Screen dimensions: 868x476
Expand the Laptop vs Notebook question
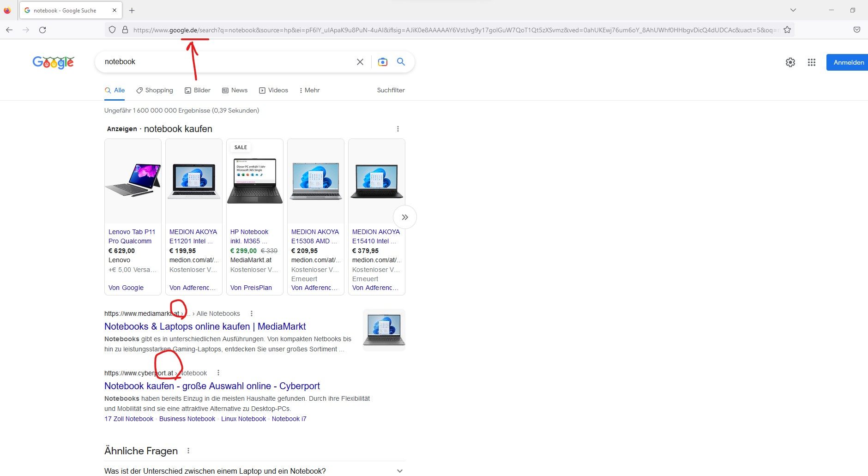[x=255, y=471]
